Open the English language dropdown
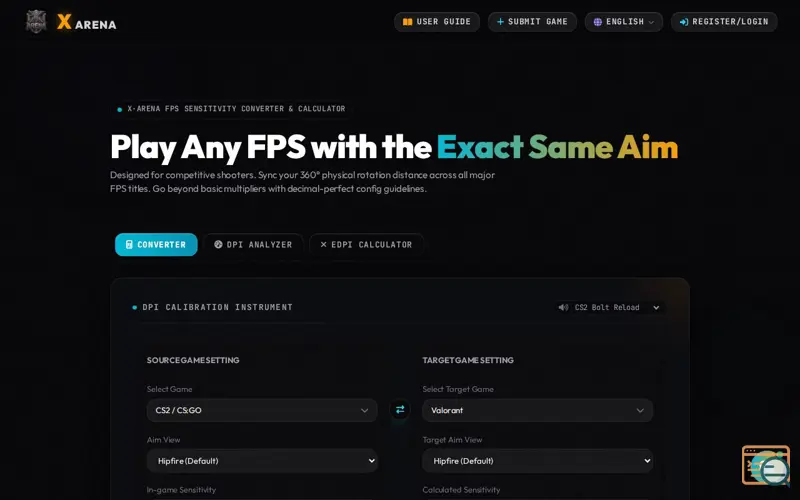The width and height of the screenshot is (800, 500). pyautogui.click(x=623, y=22)
